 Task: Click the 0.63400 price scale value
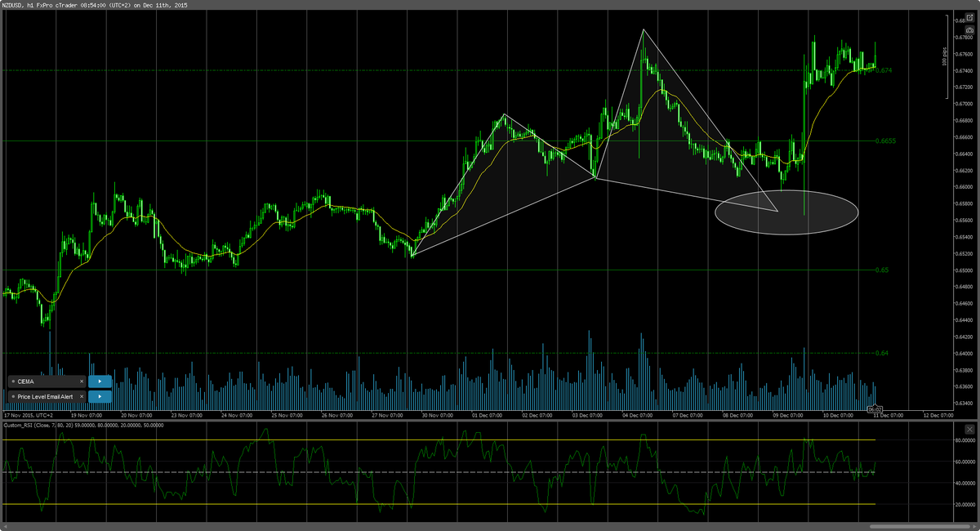point(964,403)
